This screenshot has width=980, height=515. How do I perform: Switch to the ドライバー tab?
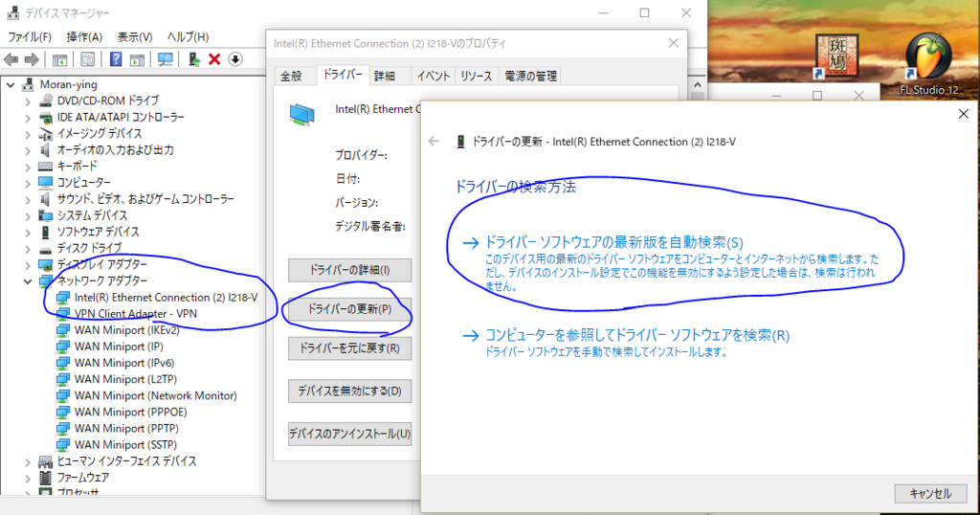(x=343, y=75)
